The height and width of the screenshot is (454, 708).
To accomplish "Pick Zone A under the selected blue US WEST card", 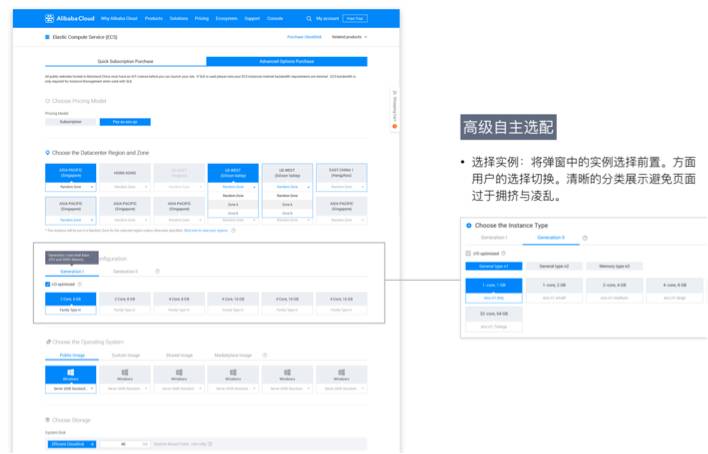I will [x=233, y=205].
